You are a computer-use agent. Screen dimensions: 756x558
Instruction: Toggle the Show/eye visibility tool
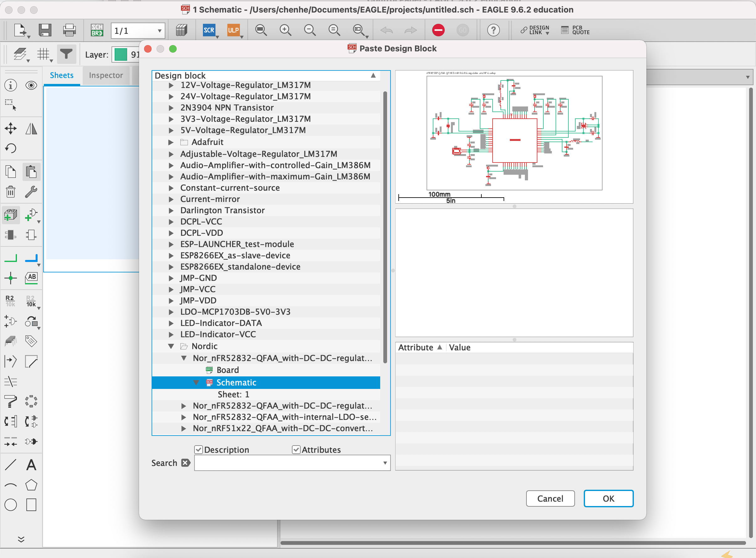click(x=31, y=85)
